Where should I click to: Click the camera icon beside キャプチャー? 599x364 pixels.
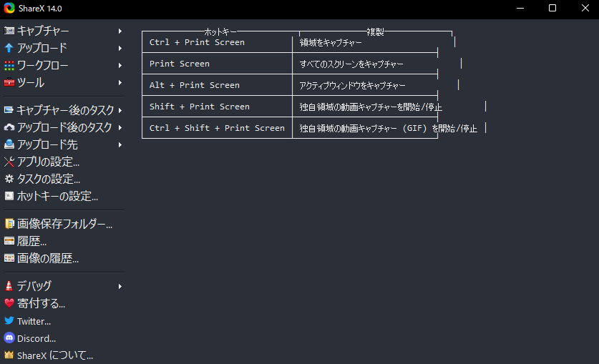pos(9,31)
